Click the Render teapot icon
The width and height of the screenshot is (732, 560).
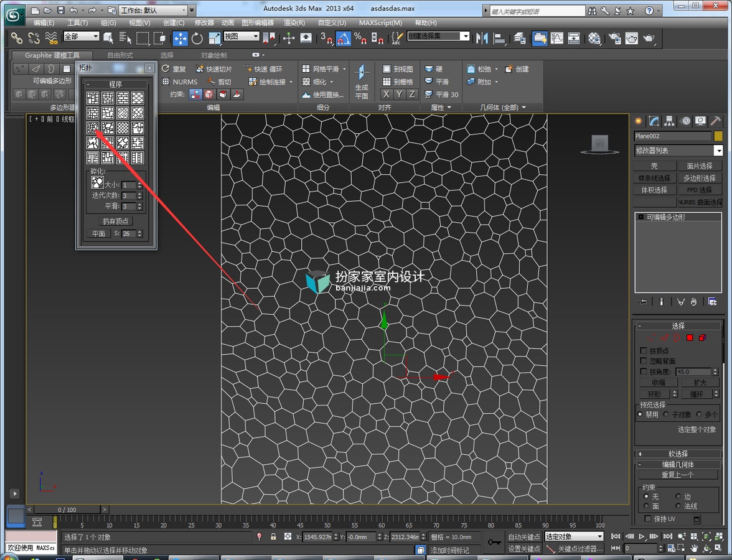pyautogui.click(x=649, y=39)
